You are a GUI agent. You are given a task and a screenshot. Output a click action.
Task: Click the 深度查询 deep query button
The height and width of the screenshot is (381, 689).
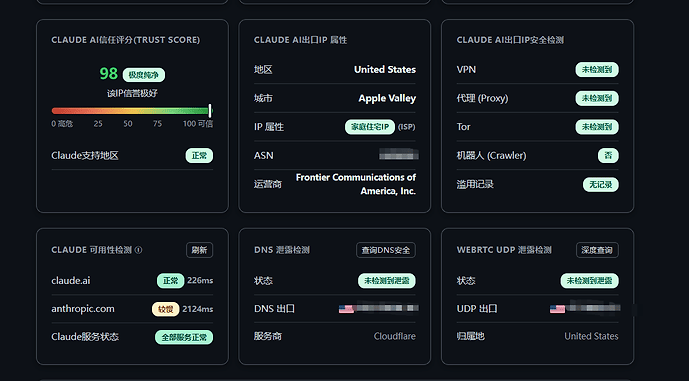tap(597, 250)
